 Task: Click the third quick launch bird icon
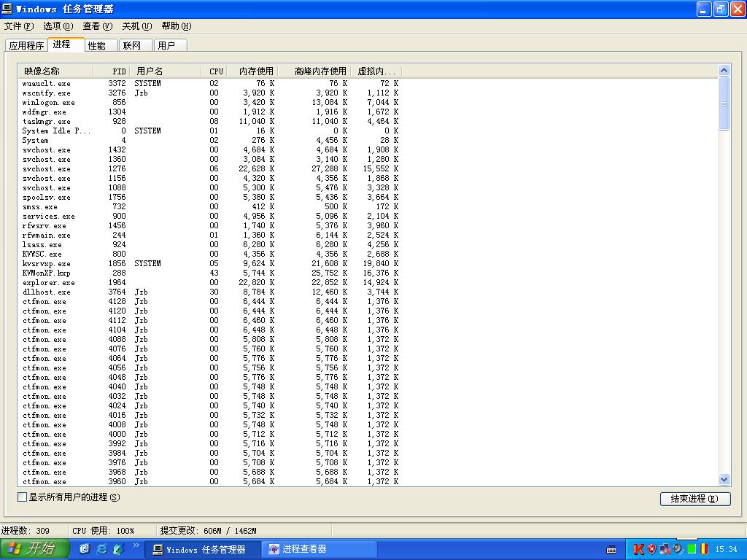[x=118, y=549]
